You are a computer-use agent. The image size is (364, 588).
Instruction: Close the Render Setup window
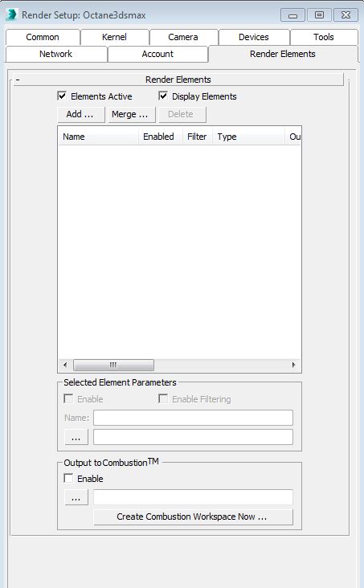click(x=346, y=15)
